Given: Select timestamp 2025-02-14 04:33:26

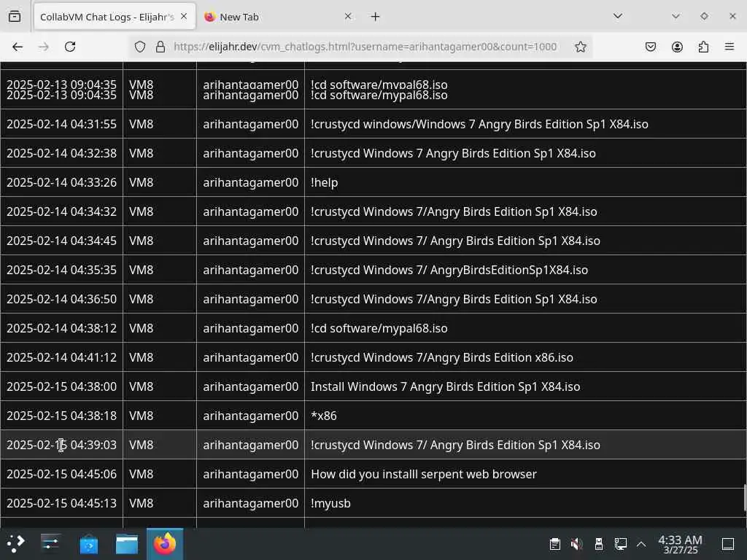Looking at the screenshot, I should [x=61, y=182].
